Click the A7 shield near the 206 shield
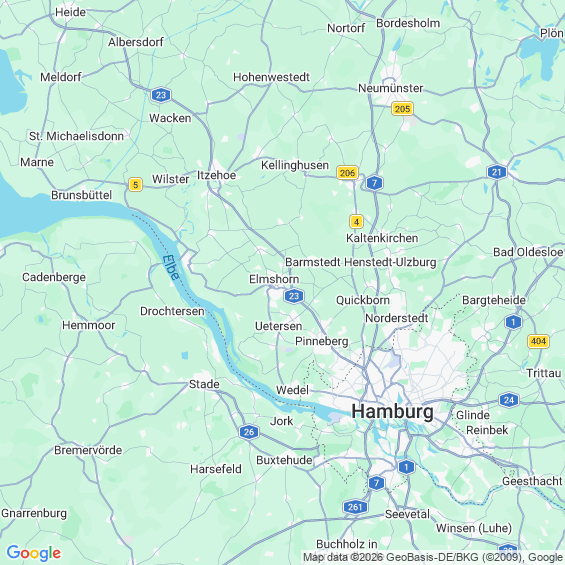This screenshot has width=565, height=565. 374,183
